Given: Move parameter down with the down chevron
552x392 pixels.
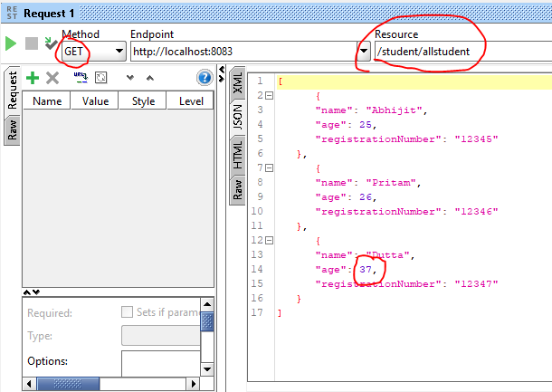Looking at the screenshot, I should (x=130, y=78).
